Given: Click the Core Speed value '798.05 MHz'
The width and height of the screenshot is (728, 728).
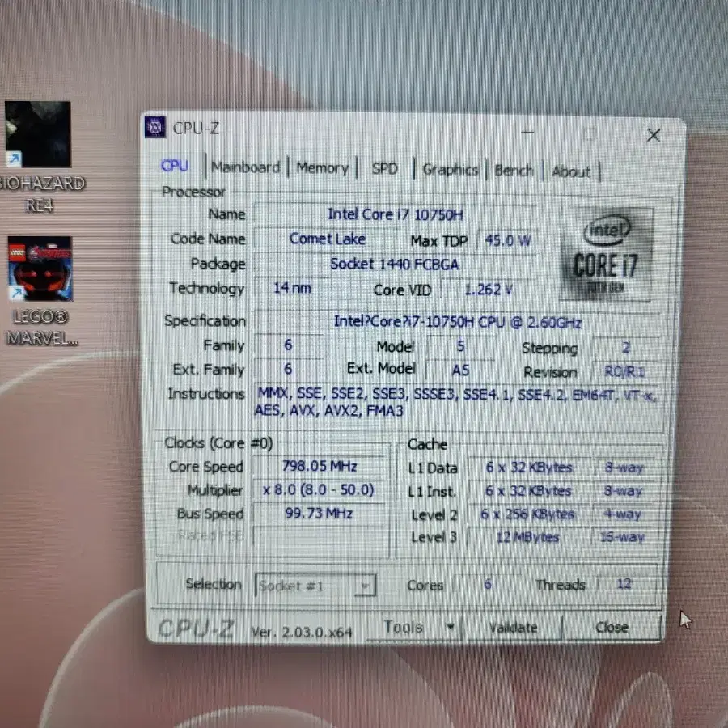Looking at the screenshot, I should pyautogui.click(x=320, y=466).
